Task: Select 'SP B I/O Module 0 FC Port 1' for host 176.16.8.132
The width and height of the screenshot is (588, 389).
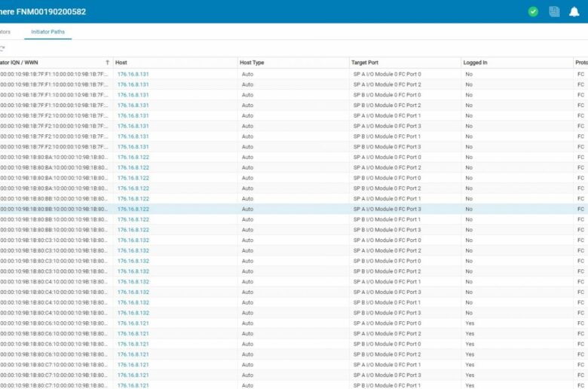Action: (387, 303)
